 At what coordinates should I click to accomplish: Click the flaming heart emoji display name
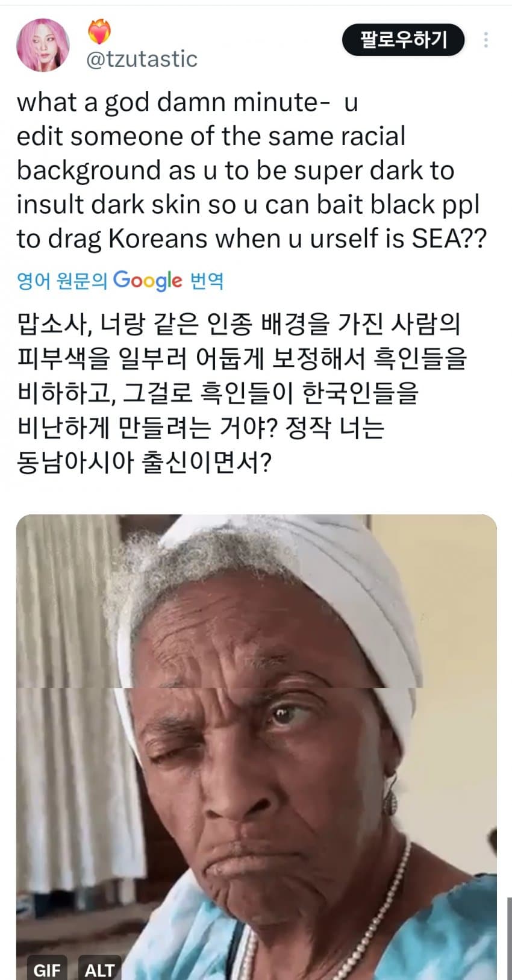point(99,31)
